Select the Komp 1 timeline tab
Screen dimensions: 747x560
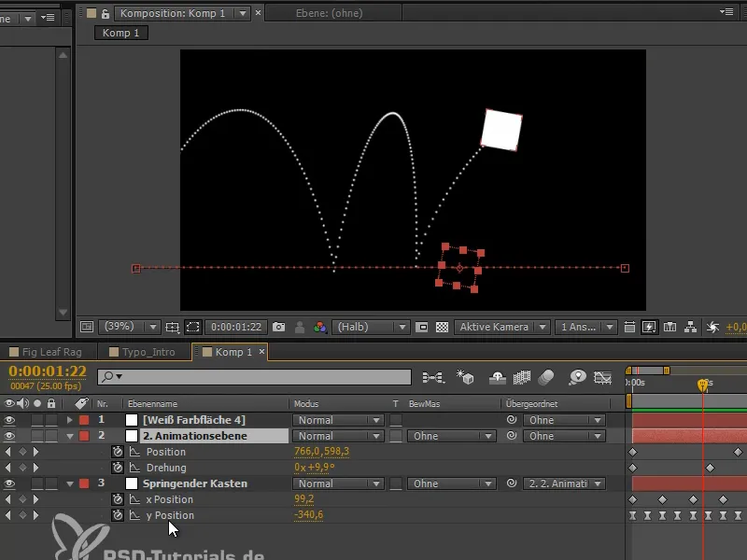click(228, 352)
